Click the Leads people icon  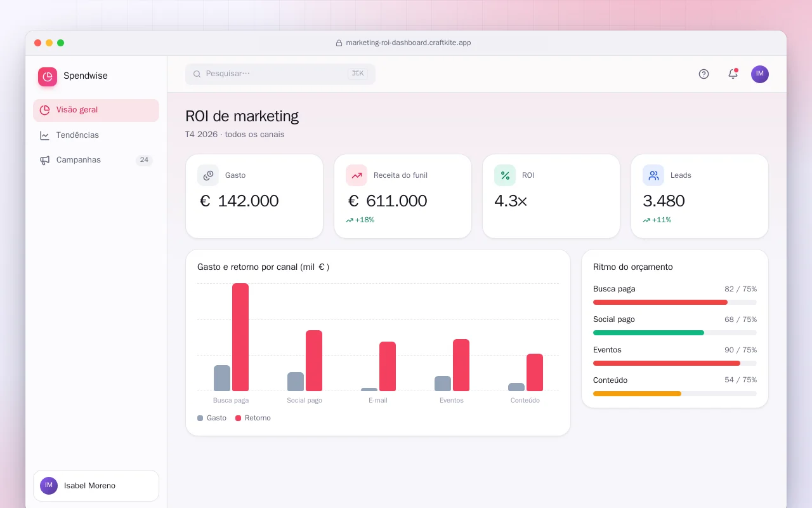(x=653, y=175)
